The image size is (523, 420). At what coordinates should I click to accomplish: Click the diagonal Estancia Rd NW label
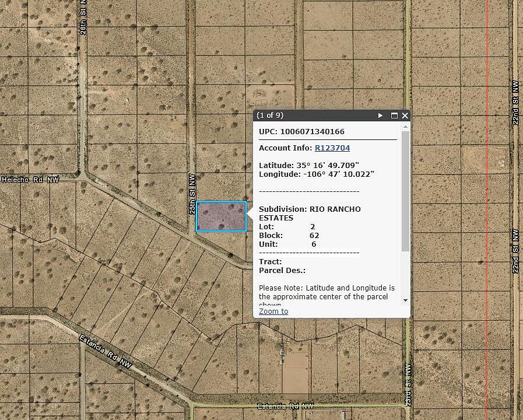point(106,352)
